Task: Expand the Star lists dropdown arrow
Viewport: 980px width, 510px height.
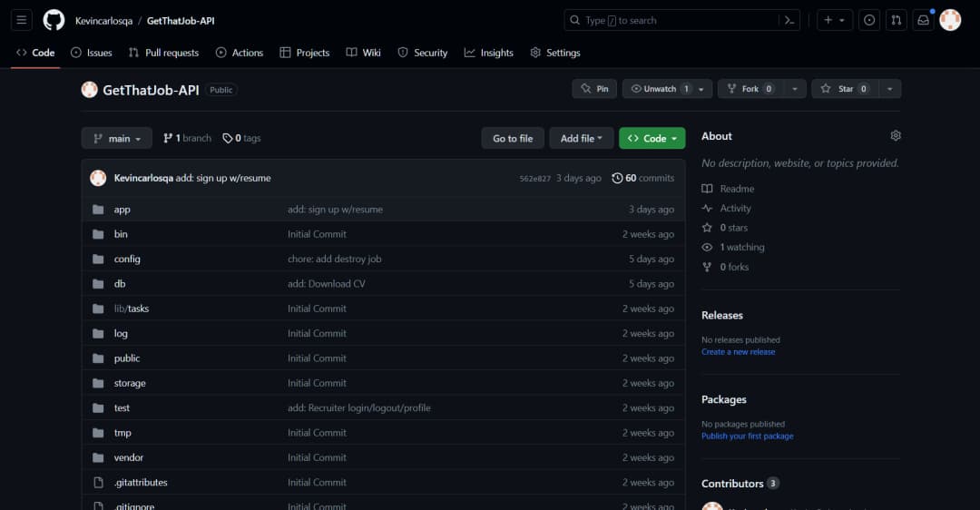Action: pos(890,89)
